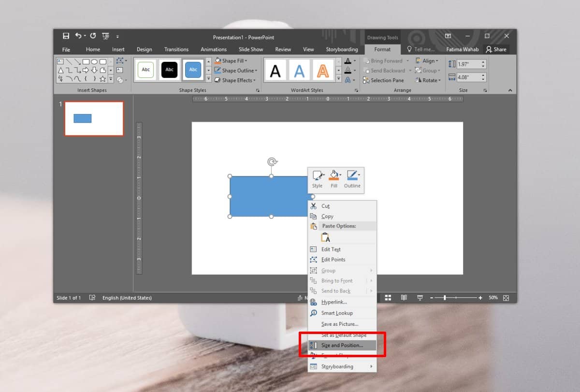Image resolution: width=580 pixels, height=392 pixels.
Task: Pick the Star shape in Insert Shapes
Action: (x=103, y=79)
